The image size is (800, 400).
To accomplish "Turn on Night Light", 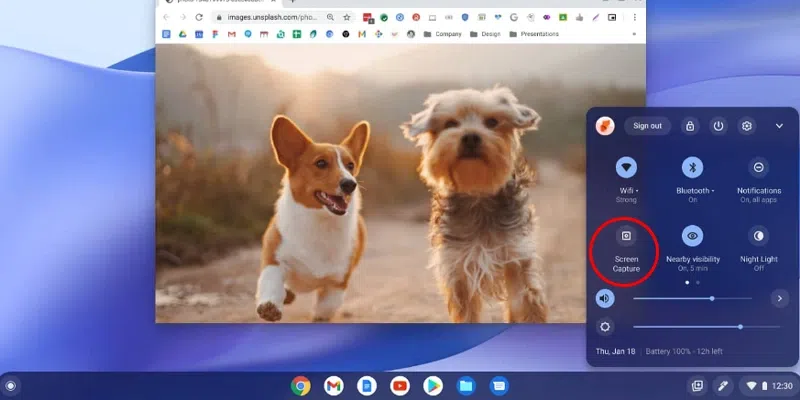I will click(759, 236).
